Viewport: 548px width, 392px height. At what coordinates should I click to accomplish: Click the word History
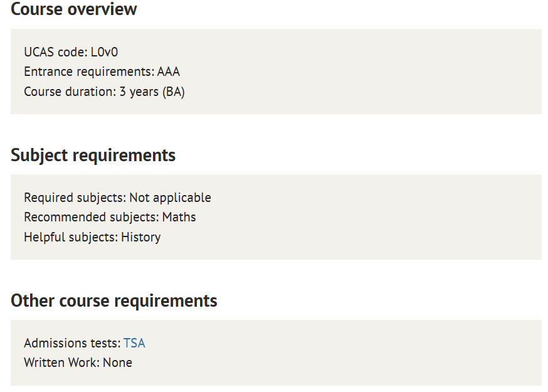pyautogui.click(x=141, y=237)
